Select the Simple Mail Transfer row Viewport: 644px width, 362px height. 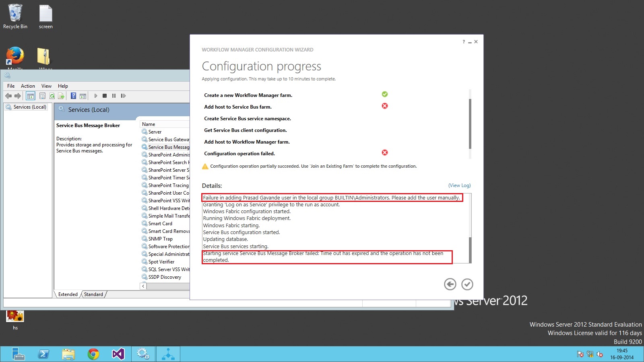pos(165,216)
